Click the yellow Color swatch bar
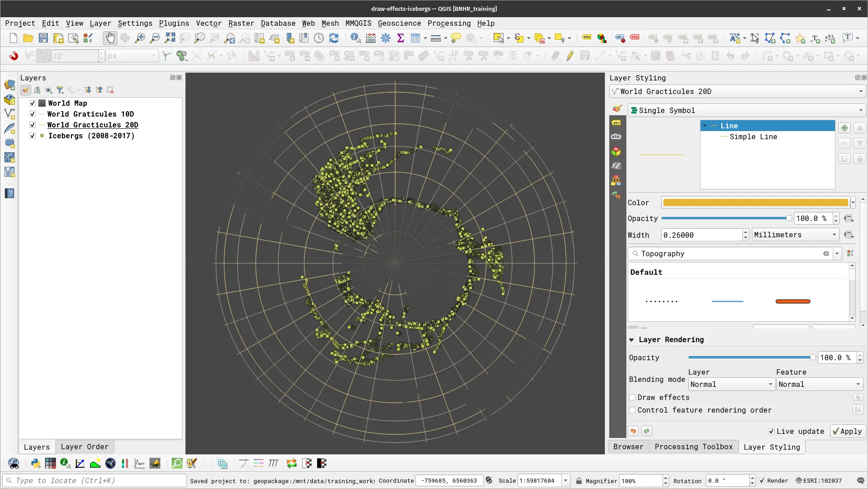 [755, 203]
